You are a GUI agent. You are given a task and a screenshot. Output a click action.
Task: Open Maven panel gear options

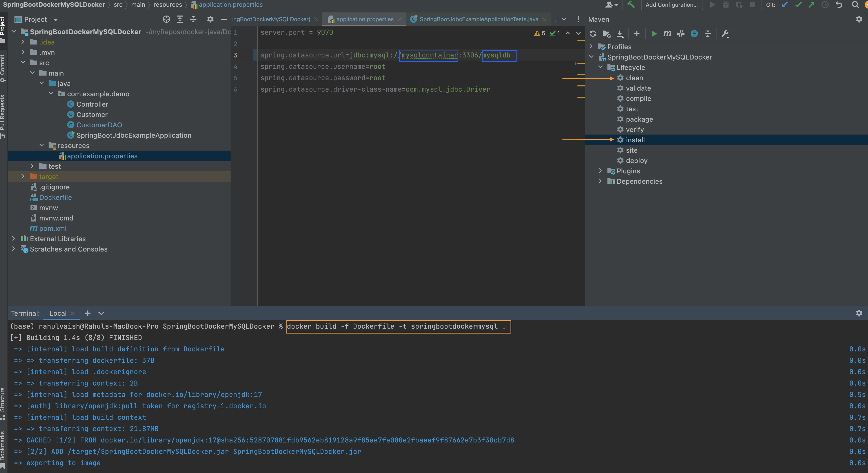(859, 19)
